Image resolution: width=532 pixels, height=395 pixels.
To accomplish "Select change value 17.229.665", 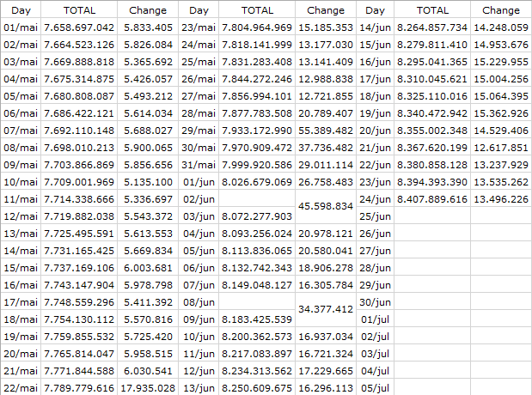I will coord(326,371).
